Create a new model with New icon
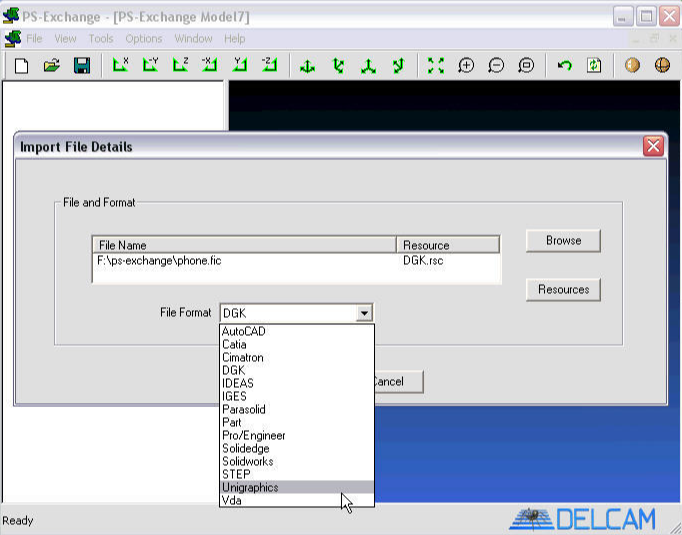The image size is (682, 535). 21,66
